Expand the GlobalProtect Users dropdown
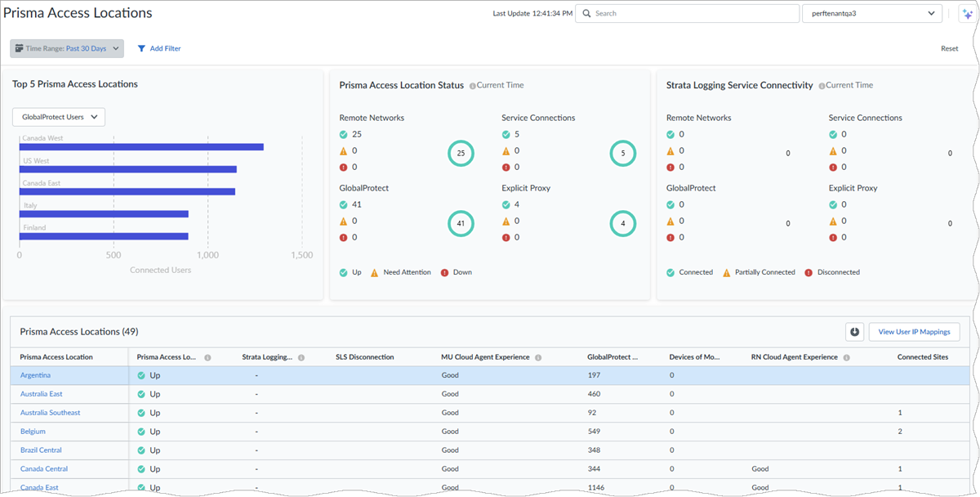The image size is (980, 497). click(59, 117)
